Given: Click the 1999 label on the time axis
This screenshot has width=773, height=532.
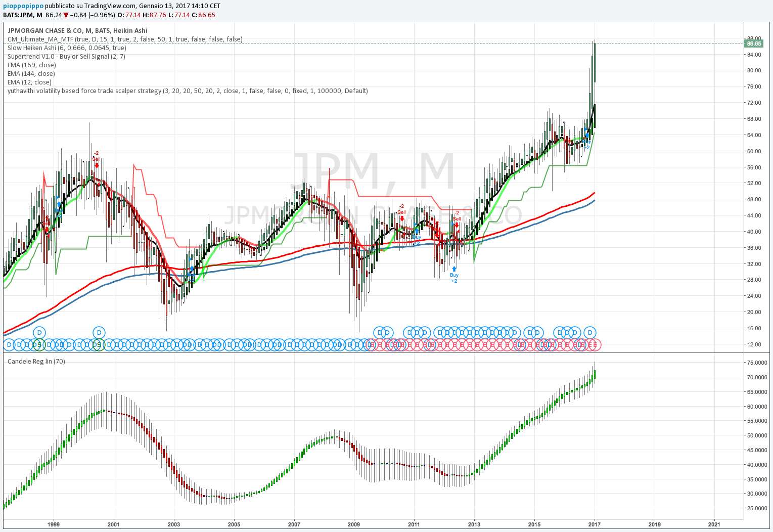Looking at the screenshot, I should (x=54, y=524).
